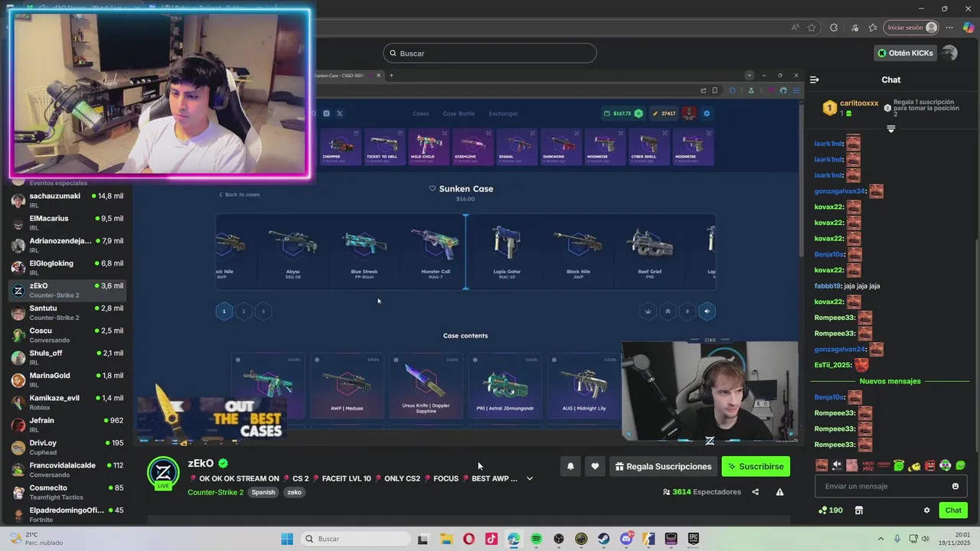Click the Kick search field

(490, 53)
